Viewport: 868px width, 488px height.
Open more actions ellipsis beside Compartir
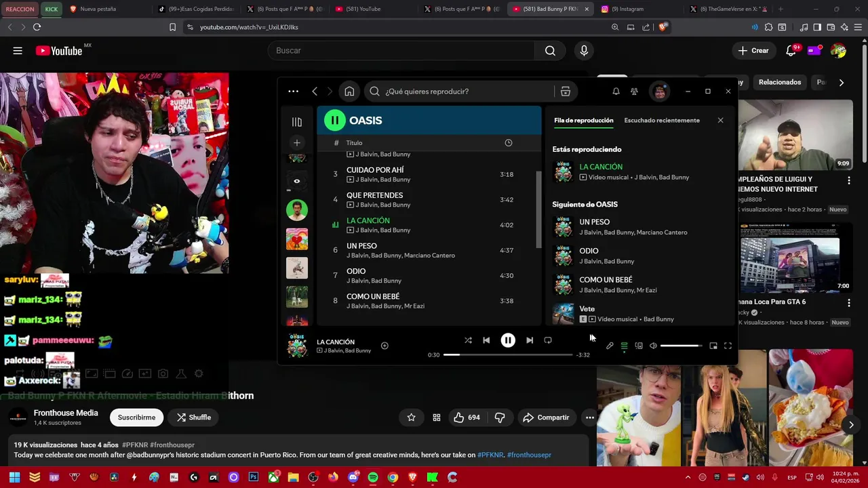(x=590, y=418)
